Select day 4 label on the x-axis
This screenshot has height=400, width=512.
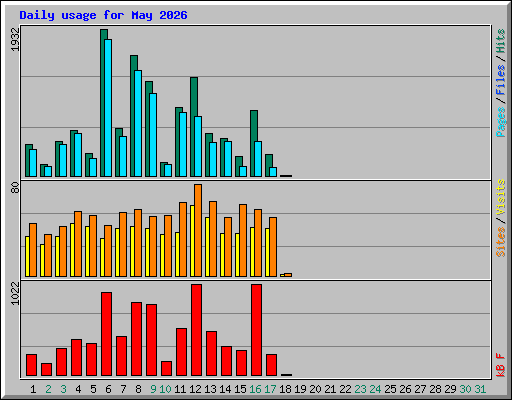[78, 389]
